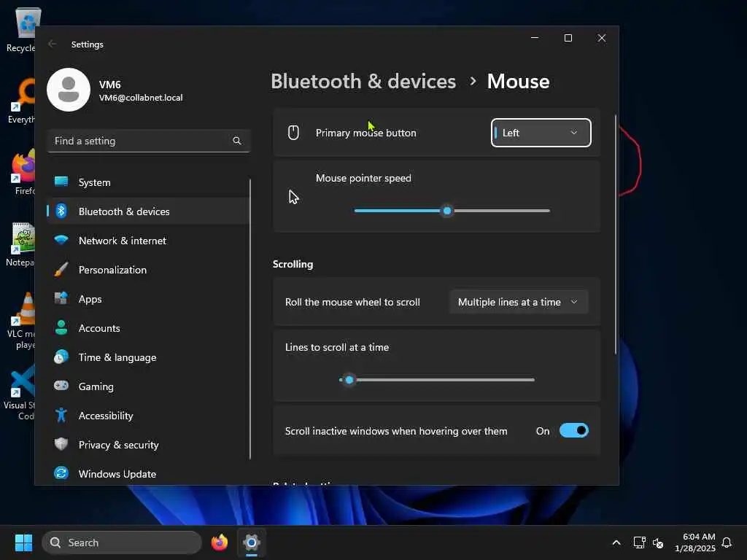Show hidden system tray icons
The width and height of the screenshot is (747, 560).
coord(616,542)
